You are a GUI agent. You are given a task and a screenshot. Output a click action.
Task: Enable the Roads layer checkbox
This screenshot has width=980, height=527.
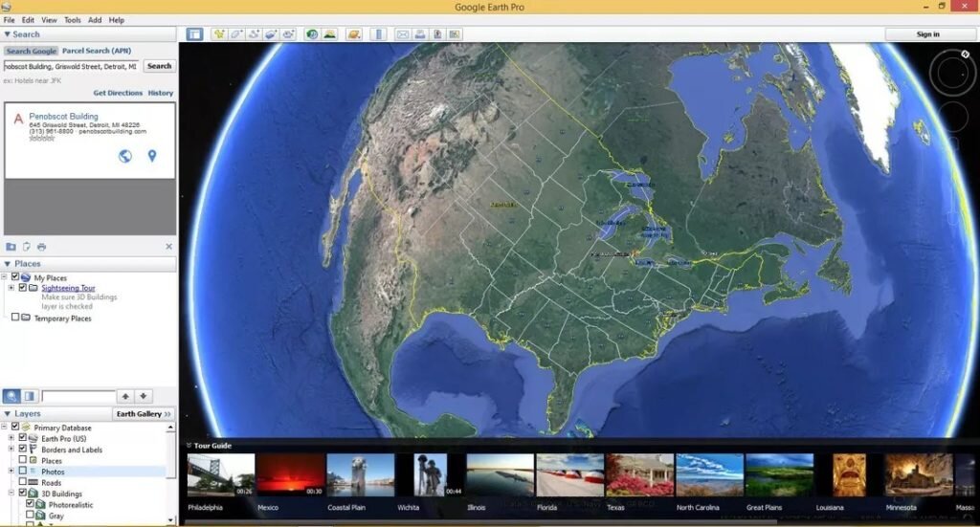(23, 482)
